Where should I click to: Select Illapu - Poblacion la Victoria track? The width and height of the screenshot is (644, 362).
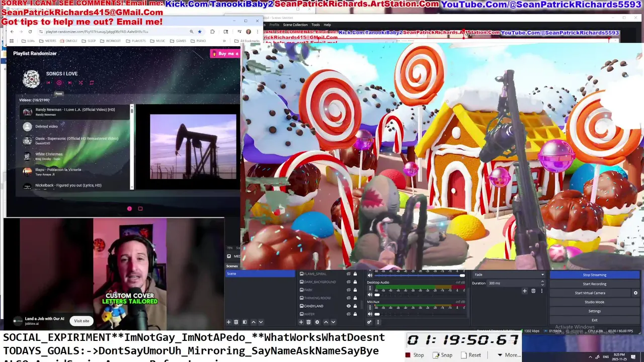click(75, 171)
